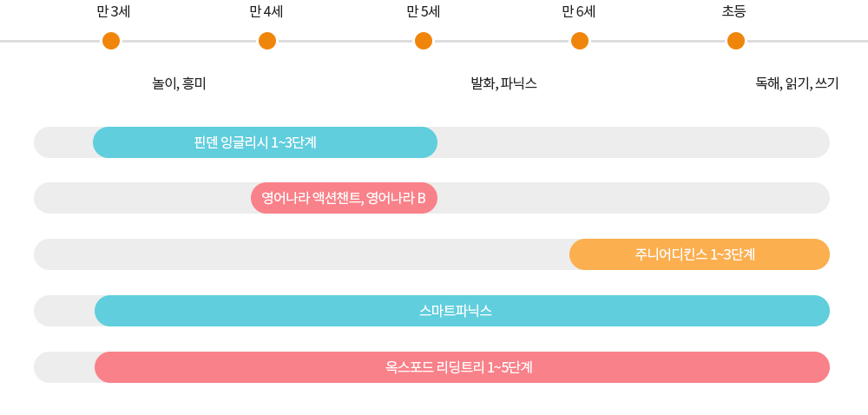The height and width of the screenshot is (415, 868).
Task: Click the 만 3세 age label
Action: pyautogui.click(x=113, y=11)
